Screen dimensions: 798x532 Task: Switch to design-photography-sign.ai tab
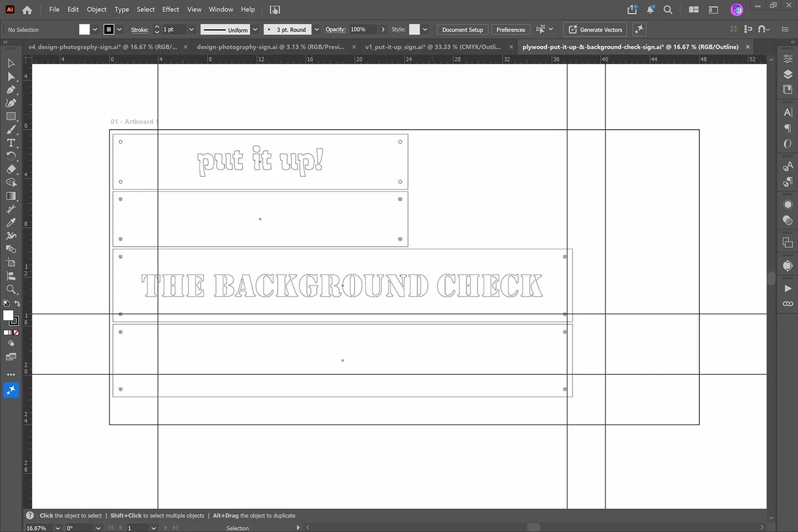270,47
